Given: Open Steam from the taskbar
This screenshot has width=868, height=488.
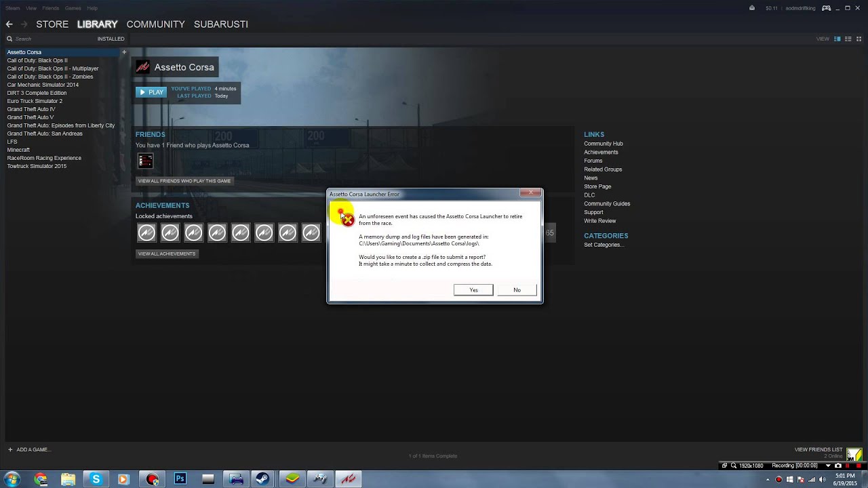Looking at the screenshot, I should 262,479.
